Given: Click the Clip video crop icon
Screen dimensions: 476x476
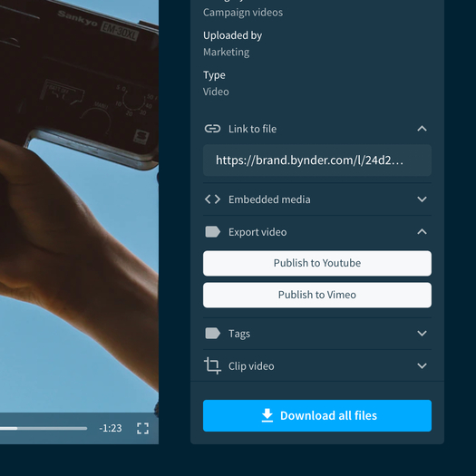Looking at the screenshot, I should (x=212, y=365).
